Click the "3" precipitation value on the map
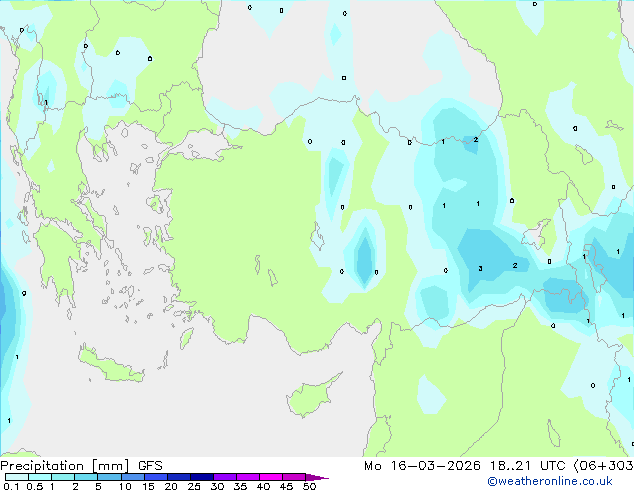 pos(480,268)
